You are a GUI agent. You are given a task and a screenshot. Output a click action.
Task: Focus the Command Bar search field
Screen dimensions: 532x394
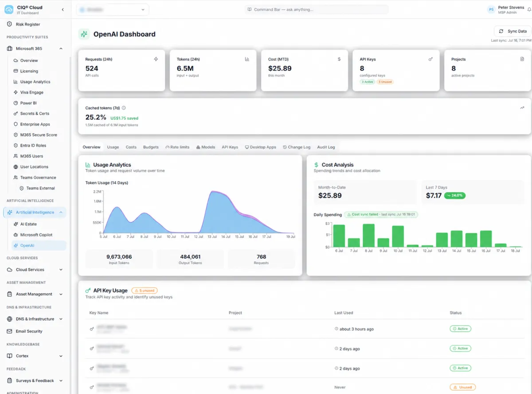point(317,9)
